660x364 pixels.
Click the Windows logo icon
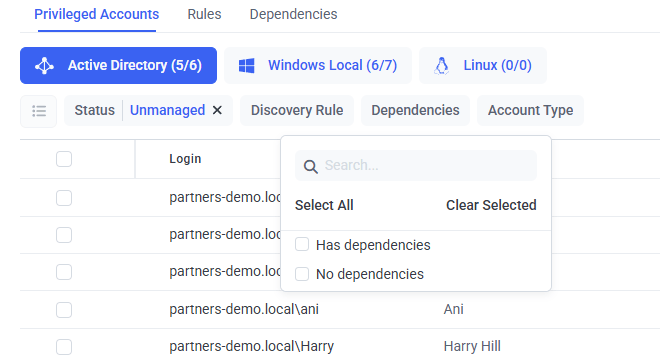point(247,66)
